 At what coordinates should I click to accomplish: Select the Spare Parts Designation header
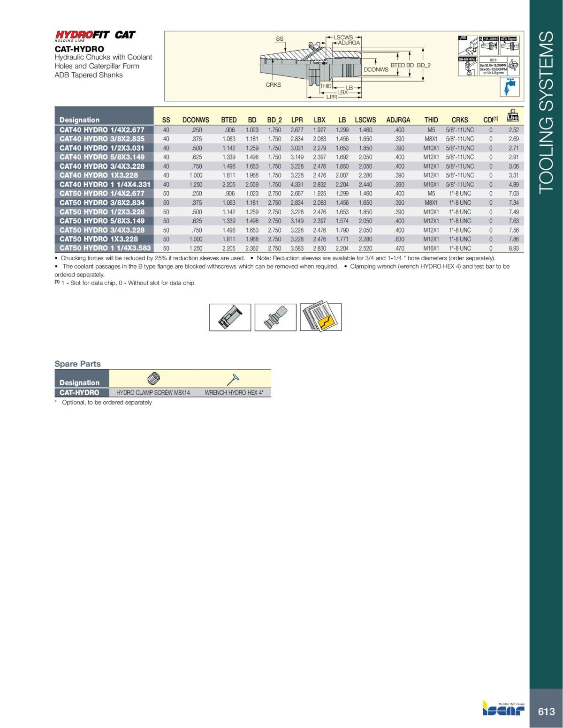point(81,383)
